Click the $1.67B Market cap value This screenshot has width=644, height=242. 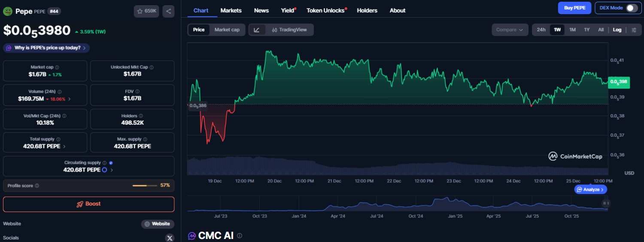click(37, 74)
